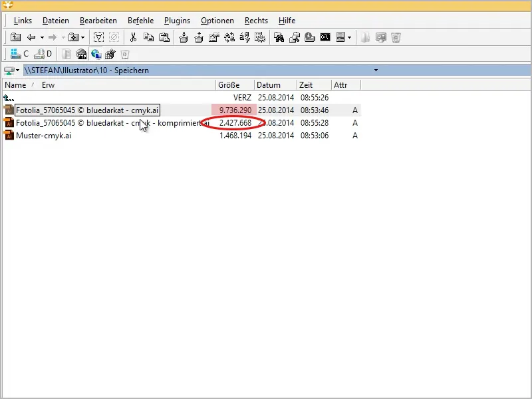The width and height of the screenshot is (532, 399).
Task: Click size value 9.736.290
Action: click(235, 110)
